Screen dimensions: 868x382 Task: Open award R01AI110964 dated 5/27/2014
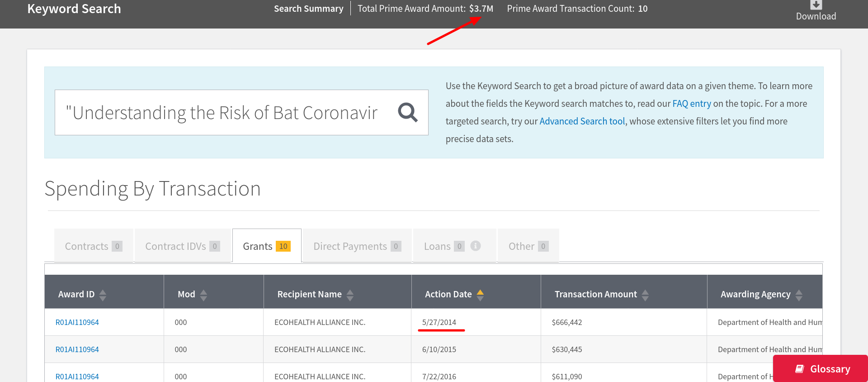pyautogui.click(x=77, y=322)
